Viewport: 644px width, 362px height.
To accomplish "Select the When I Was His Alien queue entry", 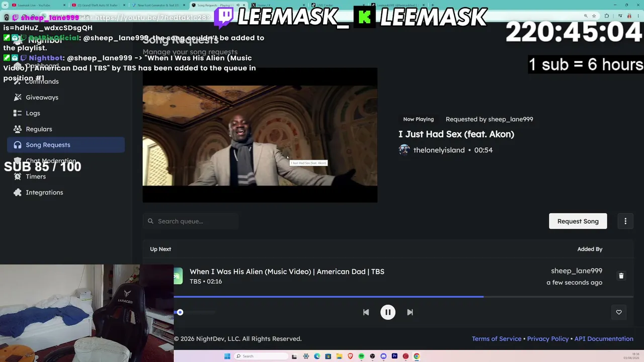I will pyautogui.click(x=287, y=271).
